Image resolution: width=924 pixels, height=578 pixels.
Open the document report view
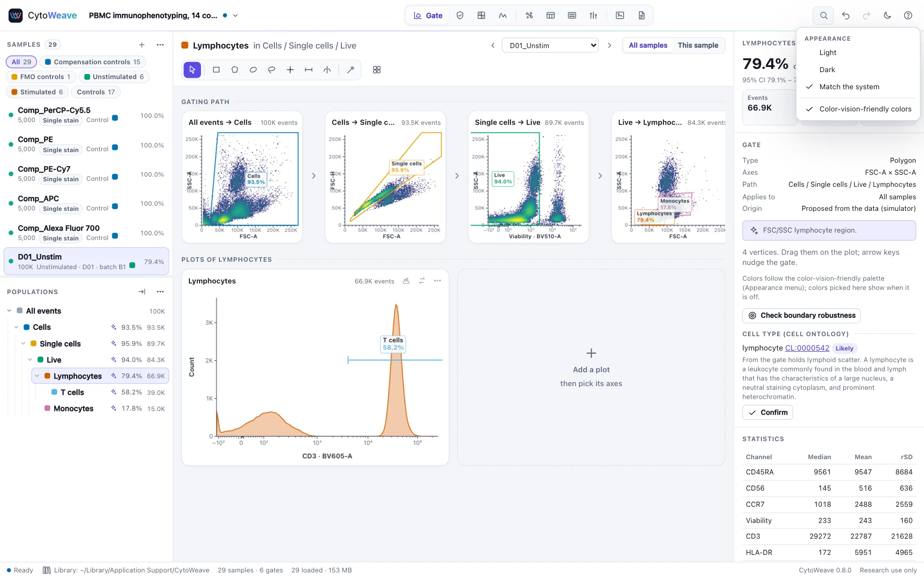642,15
